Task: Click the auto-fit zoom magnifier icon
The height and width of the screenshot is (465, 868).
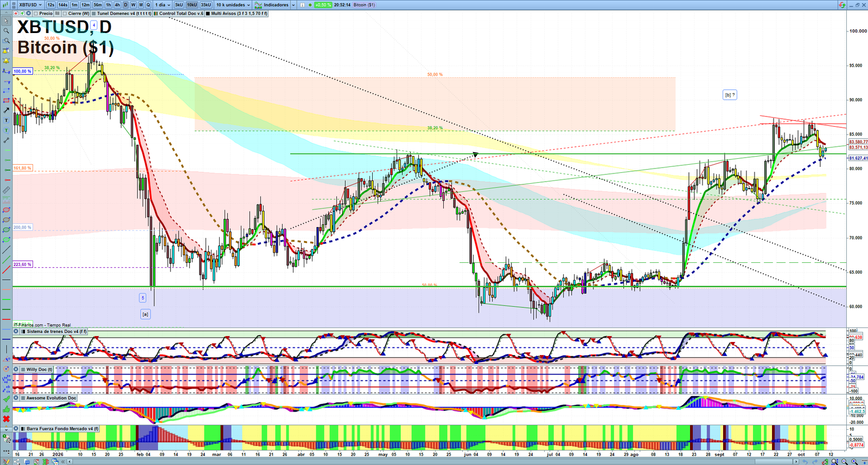Action: 834,462
